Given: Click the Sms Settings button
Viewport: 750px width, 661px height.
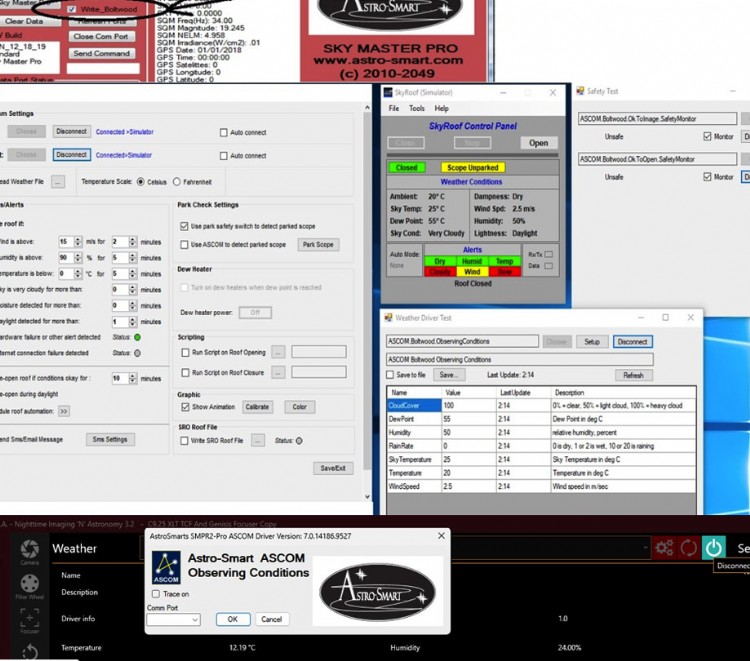Looking at the screenshot, I should point(110,439).
